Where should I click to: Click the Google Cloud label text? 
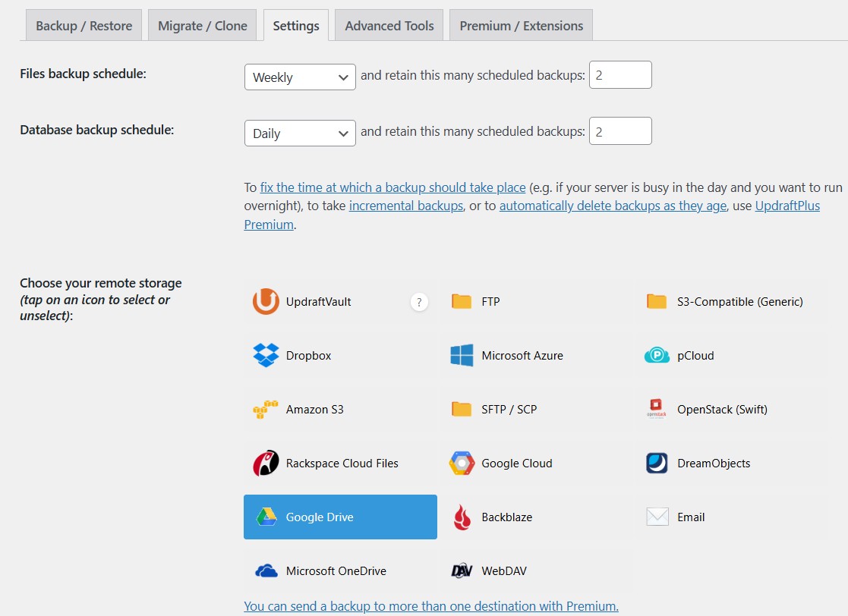point(516,463)
